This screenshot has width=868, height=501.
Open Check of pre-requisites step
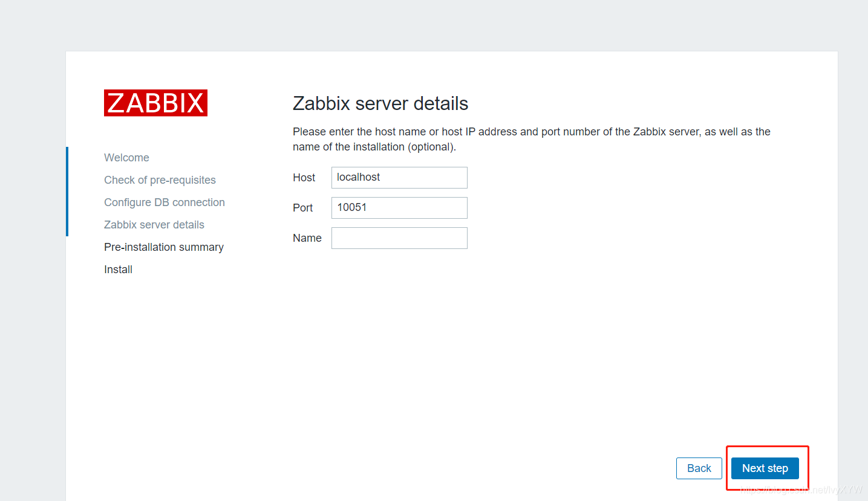(x=160, y=180)
